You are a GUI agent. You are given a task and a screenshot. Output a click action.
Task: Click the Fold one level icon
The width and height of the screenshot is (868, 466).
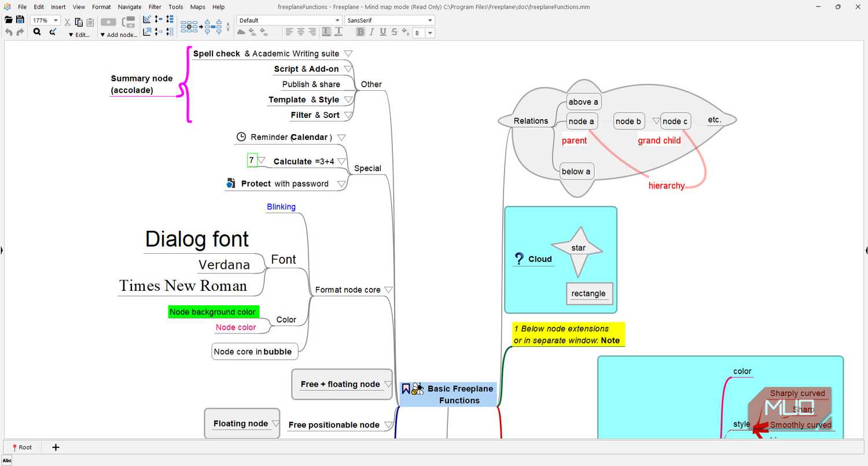(x=159, y=32)
